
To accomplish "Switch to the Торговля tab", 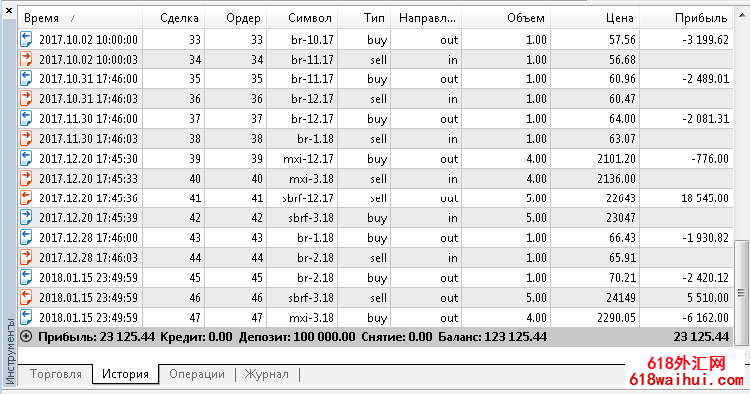I will coord(55,374).
